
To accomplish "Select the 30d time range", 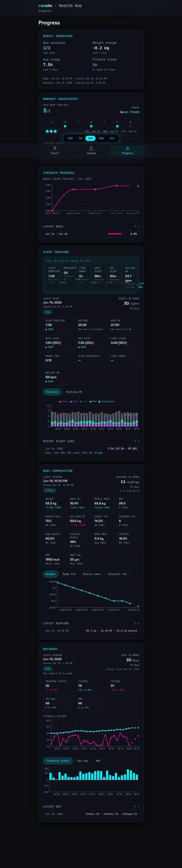I will tap(90, 138).
